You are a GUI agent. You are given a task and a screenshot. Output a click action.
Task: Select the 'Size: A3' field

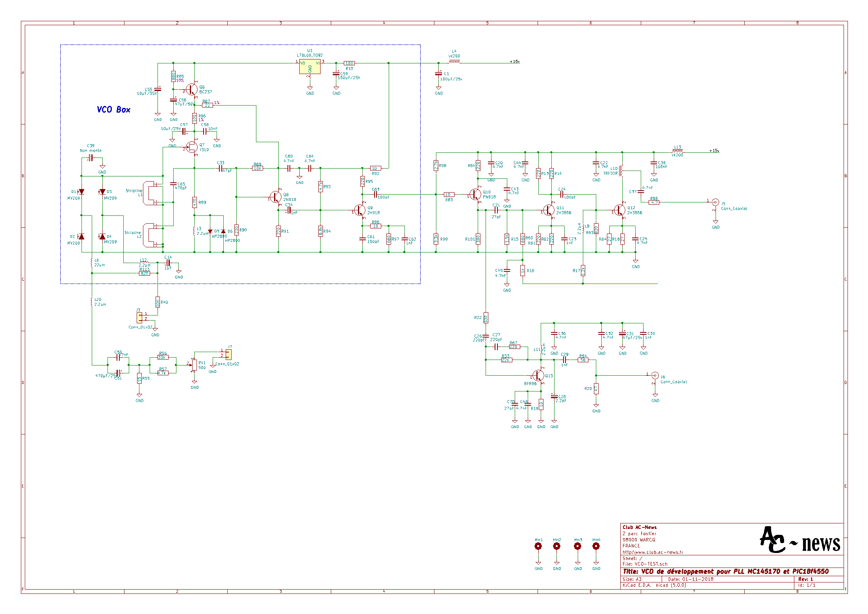click(x=632, y=579)
